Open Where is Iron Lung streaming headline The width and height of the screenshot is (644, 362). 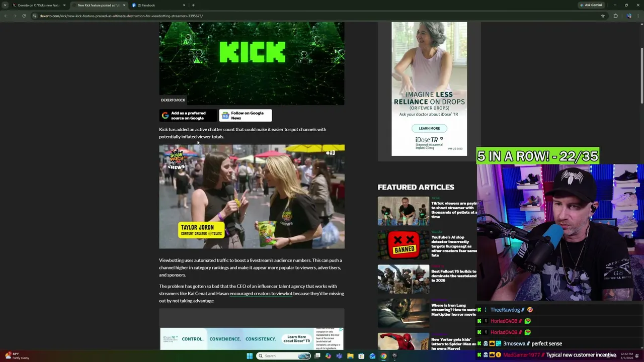click(x=454, y=310)
